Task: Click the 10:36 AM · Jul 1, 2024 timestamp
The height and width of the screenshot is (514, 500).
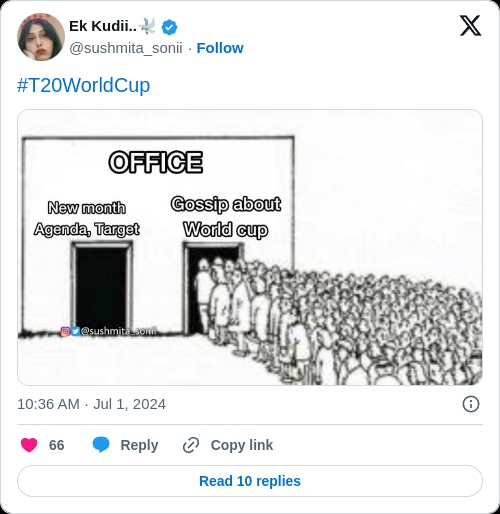Action: coord(91,404)
